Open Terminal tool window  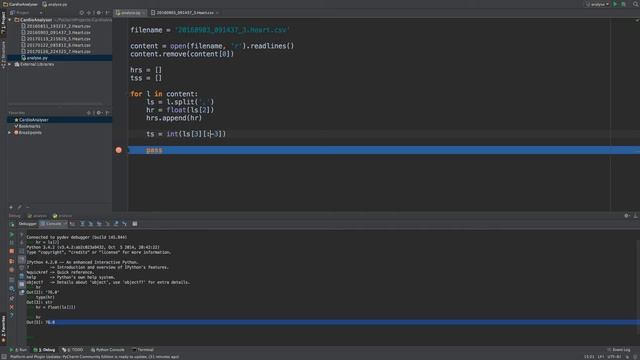[x=143, y=350]
